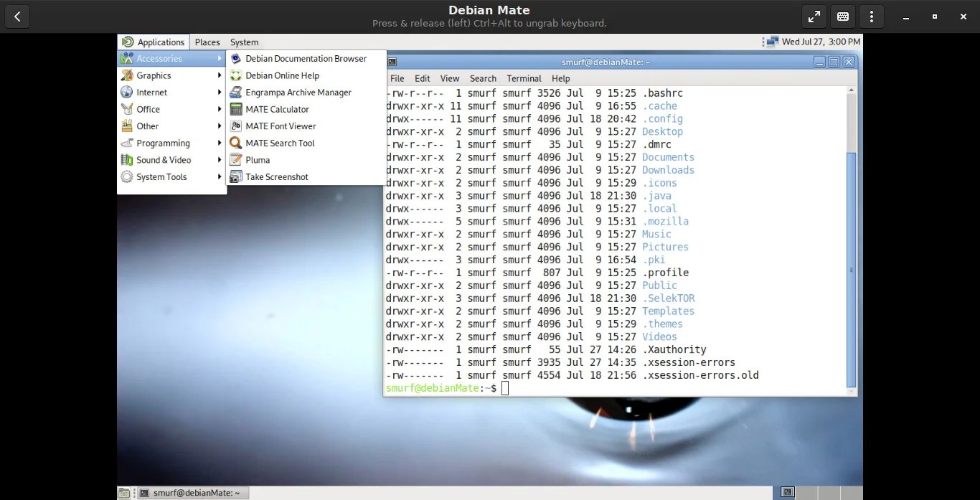Click the network status tray icon

[x=772, y=42]
